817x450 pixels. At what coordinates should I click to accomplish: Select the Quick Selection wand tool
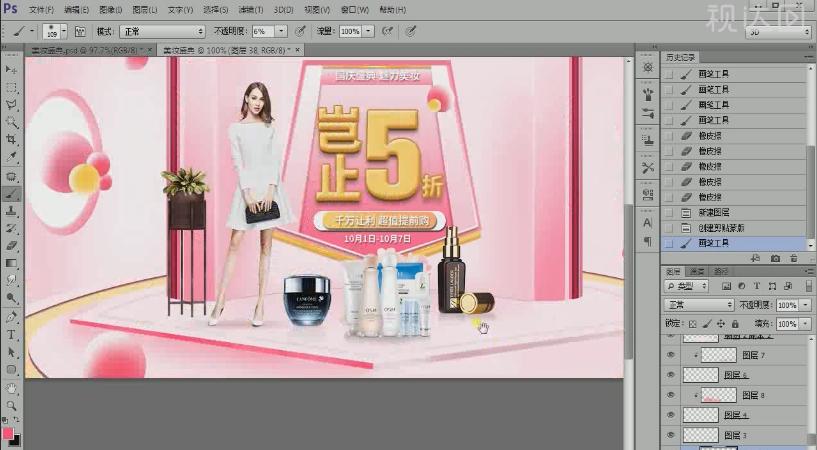point(11,122)
